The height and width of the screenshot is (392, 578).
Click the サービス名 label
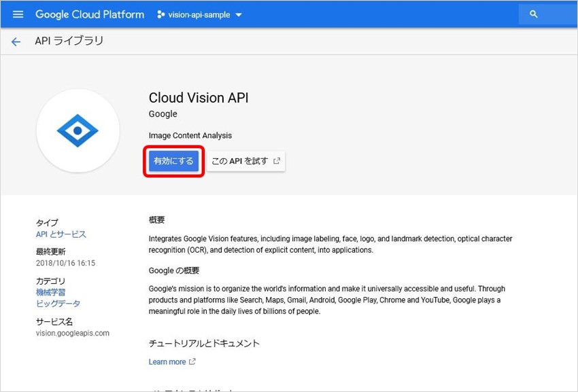click(54, 321)
